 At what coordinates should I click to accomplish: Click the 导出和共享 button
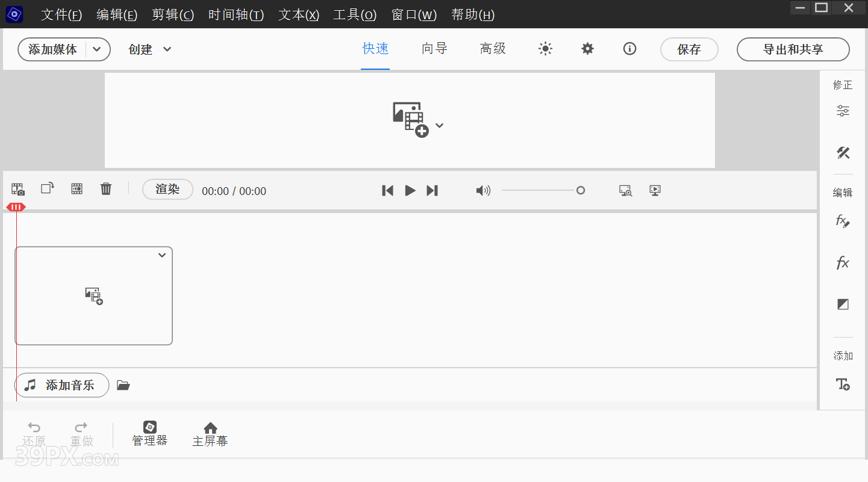click(793, 49)
